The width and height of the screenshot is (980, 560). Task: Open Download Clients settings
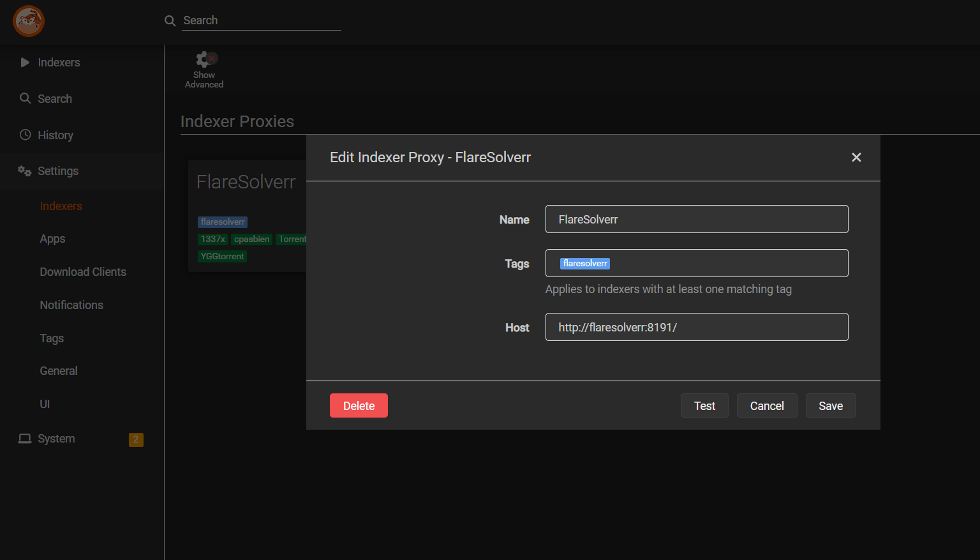pyautogui.click(x=83, y=272)
